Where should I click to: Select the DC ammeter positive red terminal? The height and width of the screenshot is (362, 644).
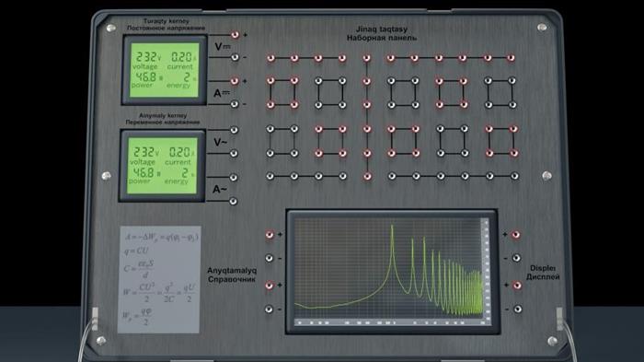[x=235, y=81]
